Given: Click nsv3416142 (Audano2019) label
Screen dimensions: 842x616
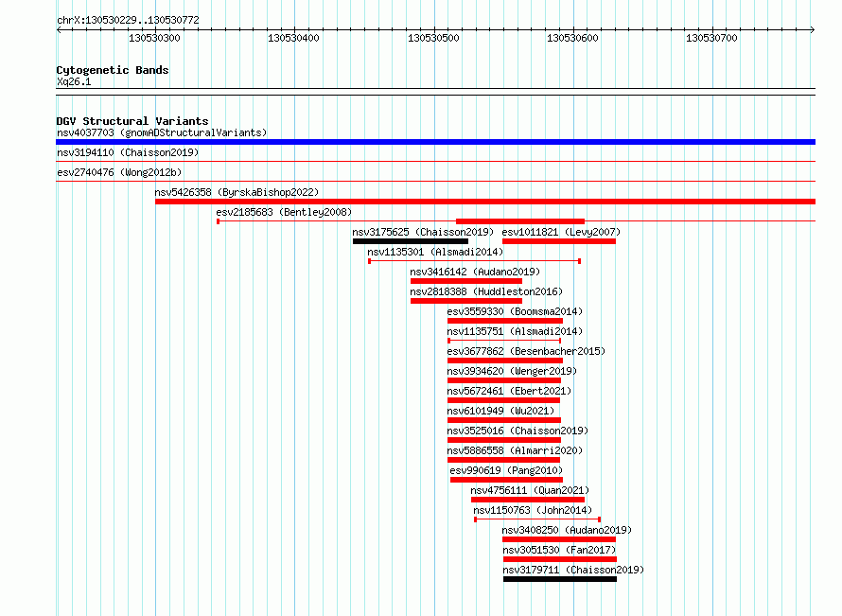Looking at the screenshot, I should tap(475, 272).
